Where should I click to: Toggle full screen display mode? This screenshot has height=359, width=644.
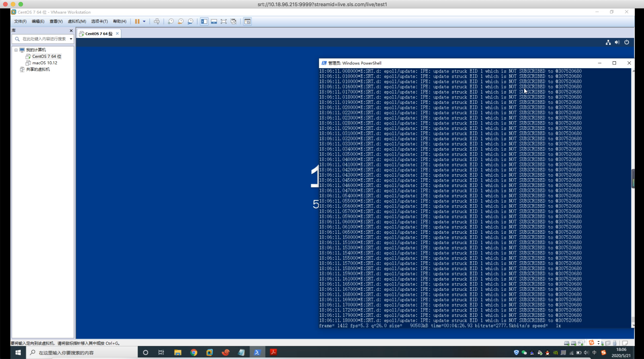coord(224,21)
